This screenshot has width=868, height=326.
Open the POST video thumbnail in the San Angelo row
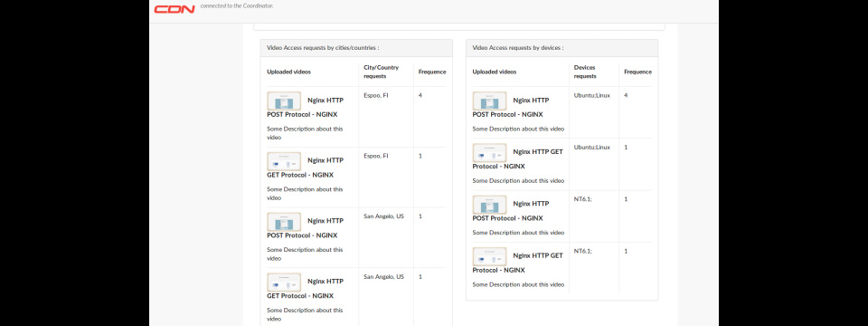tap(284, 222)
